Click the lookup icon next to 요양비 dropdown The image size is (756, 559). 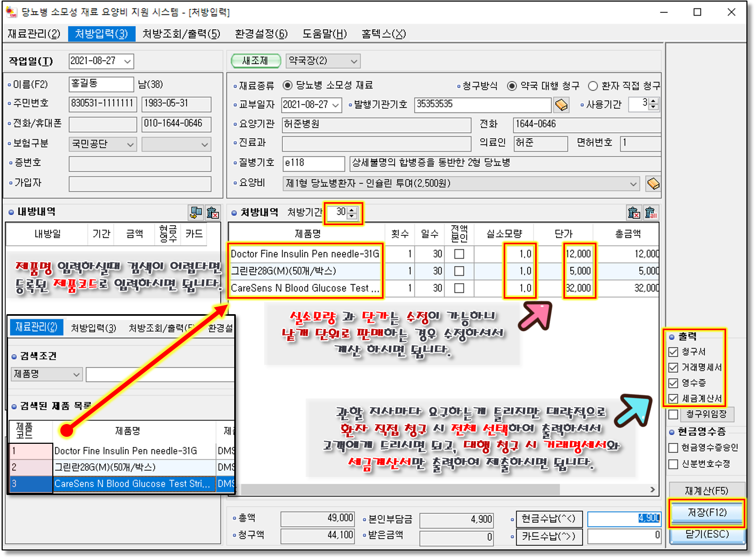coord(652,184)
